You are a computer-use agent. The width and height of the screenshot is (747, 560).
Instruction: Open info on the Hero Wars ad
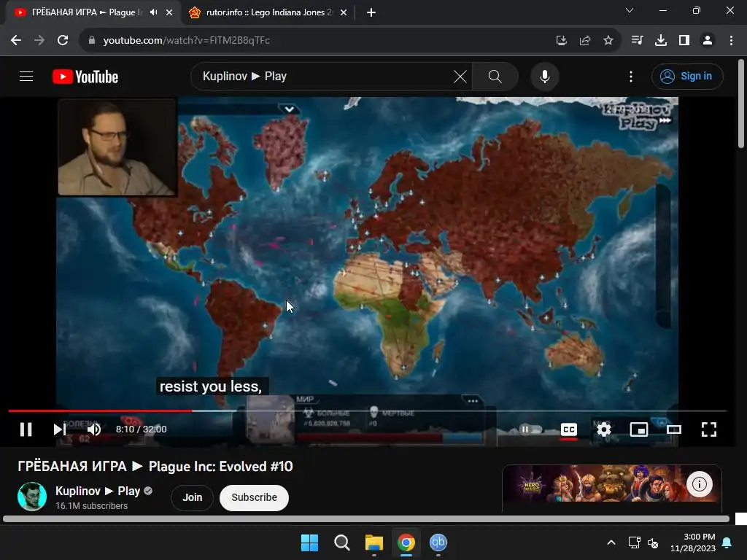point(699,484)
